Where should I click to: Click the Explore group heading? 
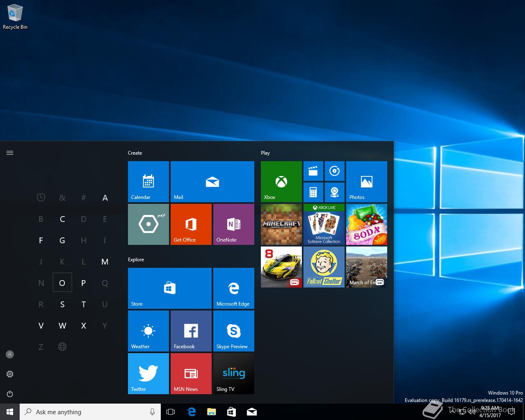pyautogui.click(x=136, y=260)
